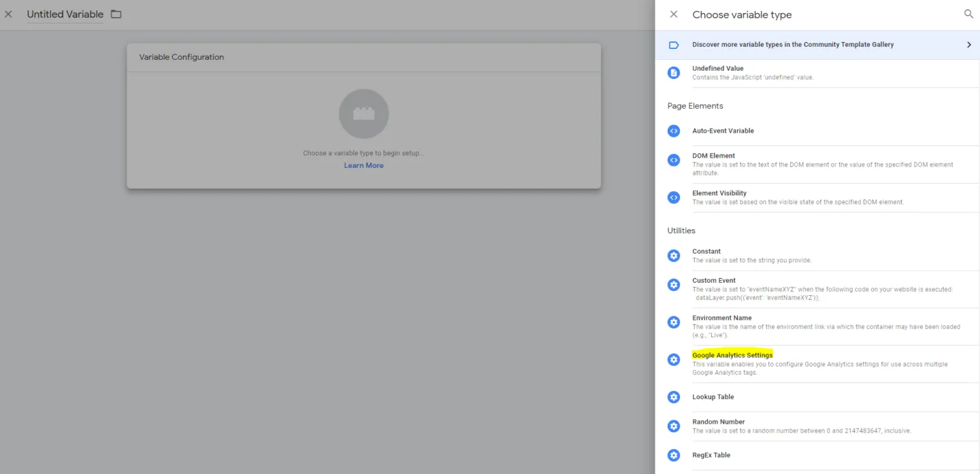Image resolution: width=980 pixels, height=474 pixels.
Task: Click the RegEx Table gear icon
Action: coord(674,455)
